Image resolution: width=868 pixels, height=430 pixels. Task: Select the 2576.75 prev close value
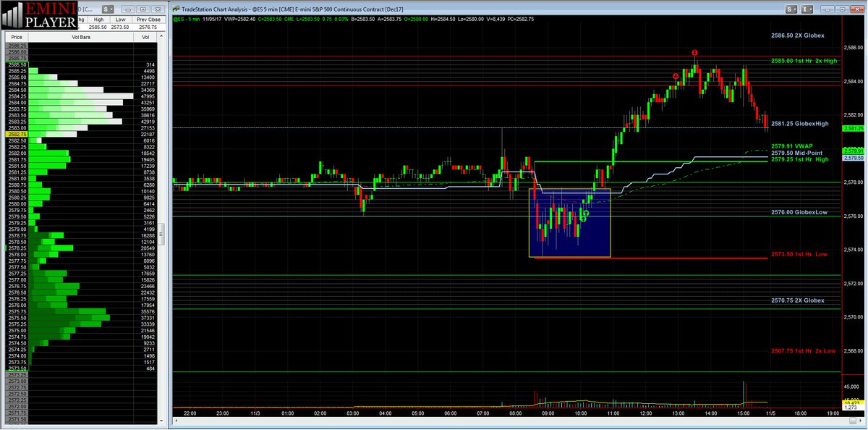148,26
